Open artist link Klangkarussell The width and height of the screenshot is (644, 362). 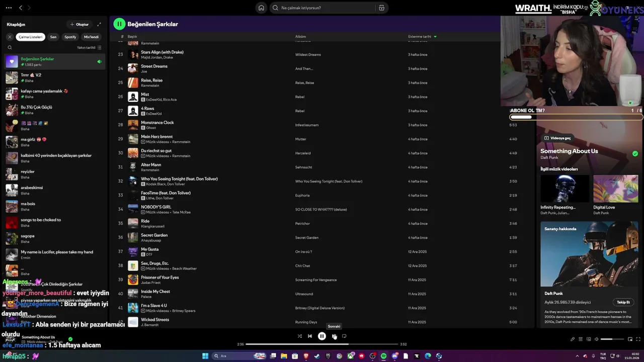click(x=152, y=226)
